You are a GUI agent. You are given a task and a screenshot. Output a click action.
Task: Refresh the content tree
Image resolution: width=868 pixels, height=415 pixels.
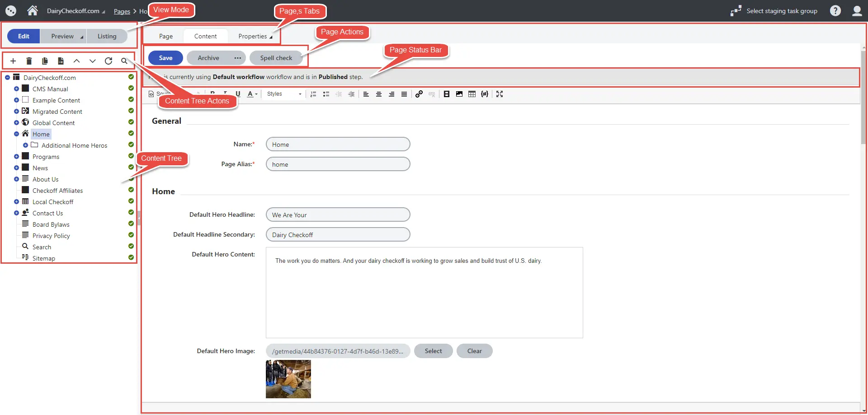tap(108, 61)
